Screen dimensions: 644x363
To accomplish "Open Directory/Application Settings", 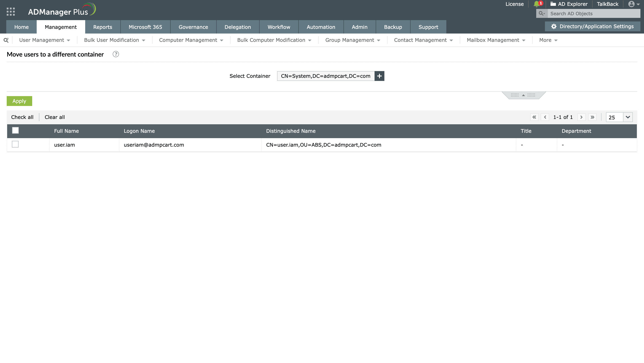I will (593, 26).
